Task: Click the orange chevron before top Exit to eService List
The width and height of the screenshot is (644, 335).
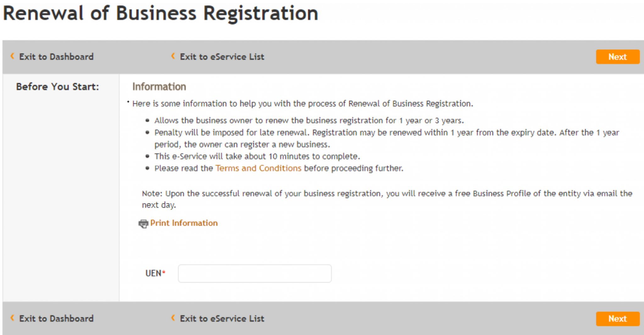Action: pos(173,56)
